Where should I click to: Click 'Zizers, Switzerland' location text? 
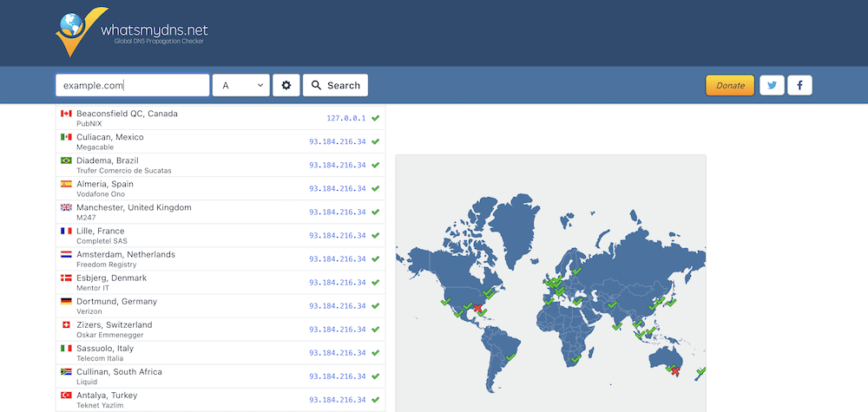point(115,324)
